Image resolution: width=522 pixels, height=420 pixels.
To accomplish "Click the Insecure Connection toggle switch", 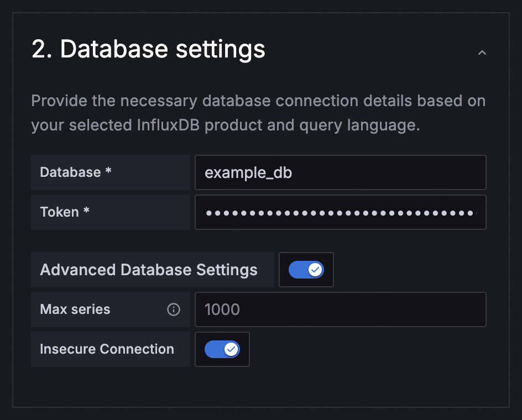I will (222, 349).
